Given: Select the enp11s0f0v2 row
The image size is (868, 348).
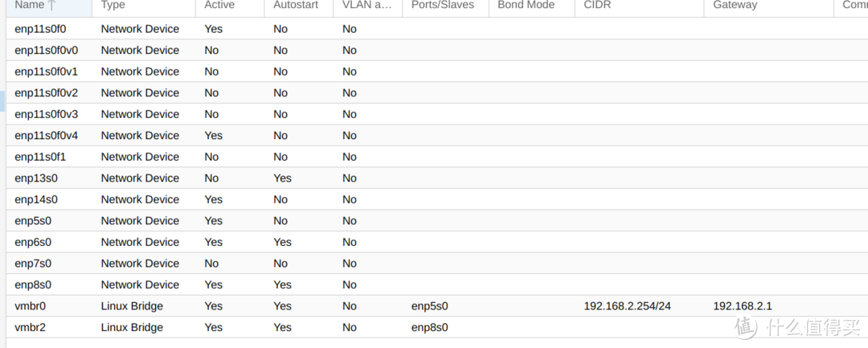Looking at the screenshot, I should click(x=436, y=93).
